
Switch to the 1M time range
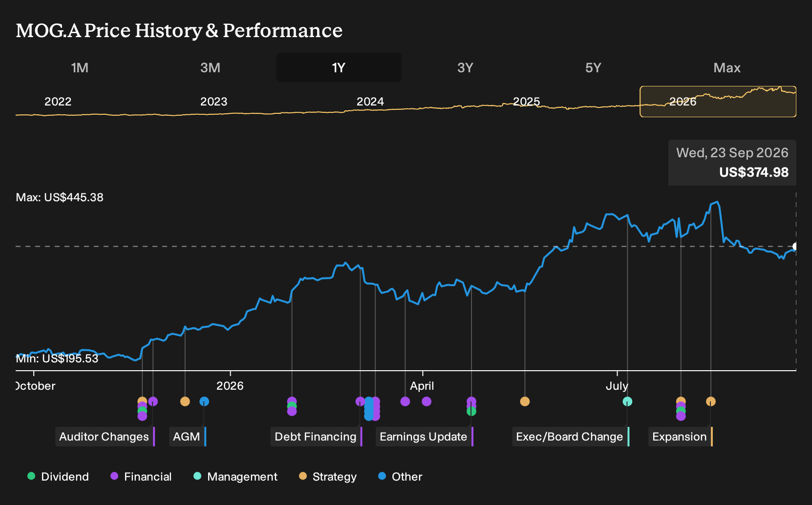(x=80, y=67)
